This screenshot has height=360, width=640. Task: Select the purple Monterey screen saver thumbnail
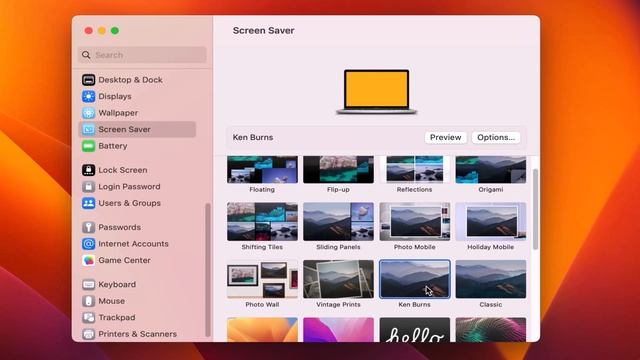pyautogui.click(x=338, y=330)
